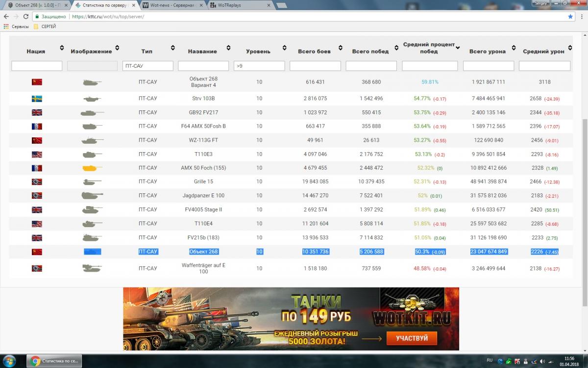Click the Grille 15 tank silhouette
Image resolution: width=588 pixels, height=368 pixels.
tap(92, 182)
